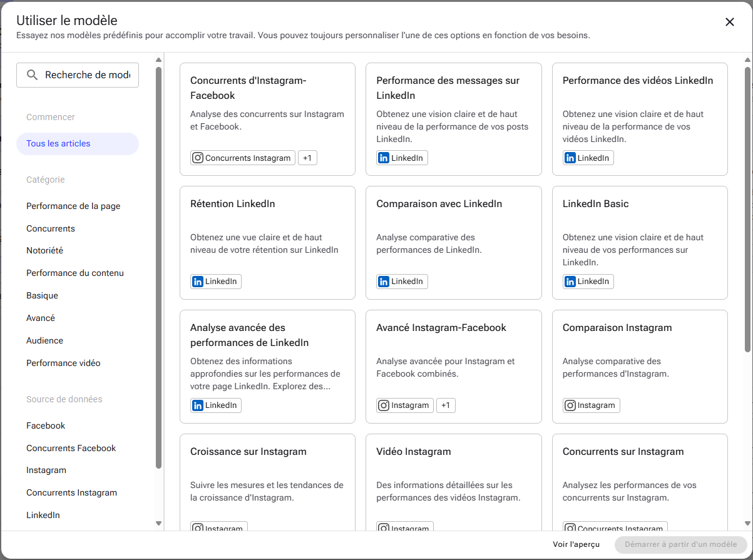The image size is (753, 560).
Task: Click LinkedIn icon in Rétention LinkedIn card
Action: click(198, 282)
